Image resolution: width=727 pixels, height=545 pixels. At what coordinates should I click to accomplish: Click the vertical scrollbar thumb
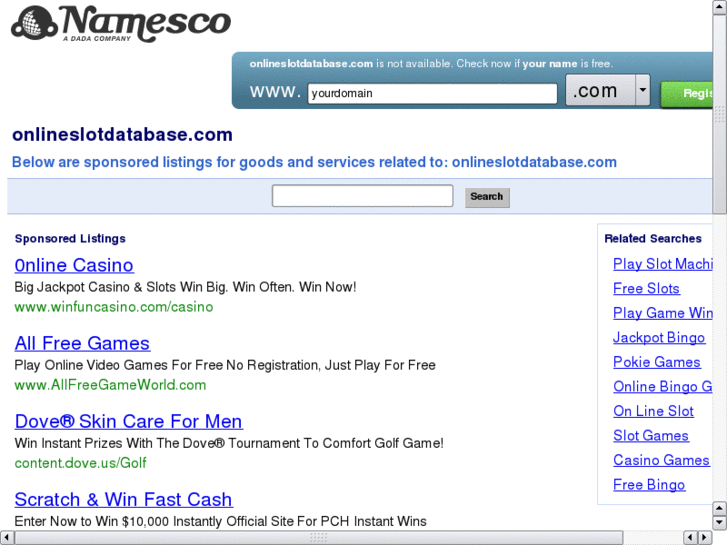720,113
